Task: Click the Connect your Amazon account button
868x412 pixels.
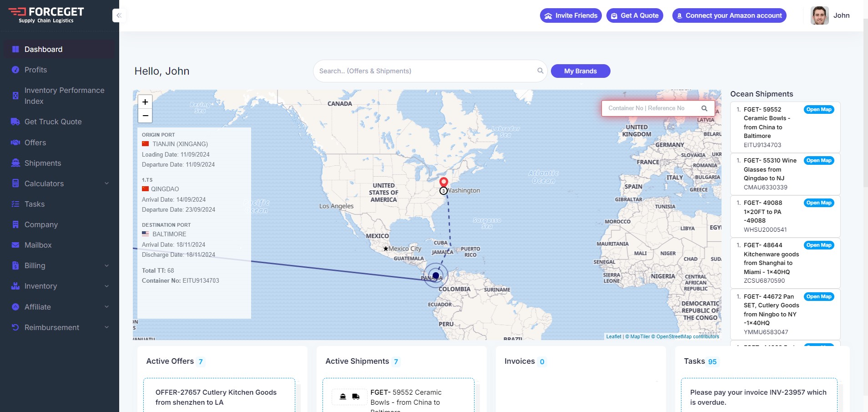Action: point(729,15)
